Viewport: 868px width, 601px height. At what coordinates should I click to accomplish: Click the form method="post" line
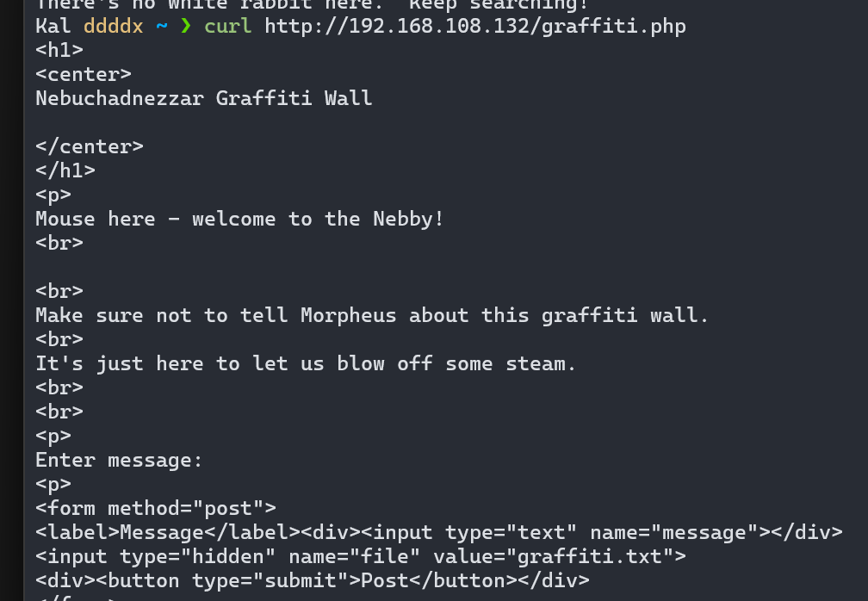[x=156, y=508]
